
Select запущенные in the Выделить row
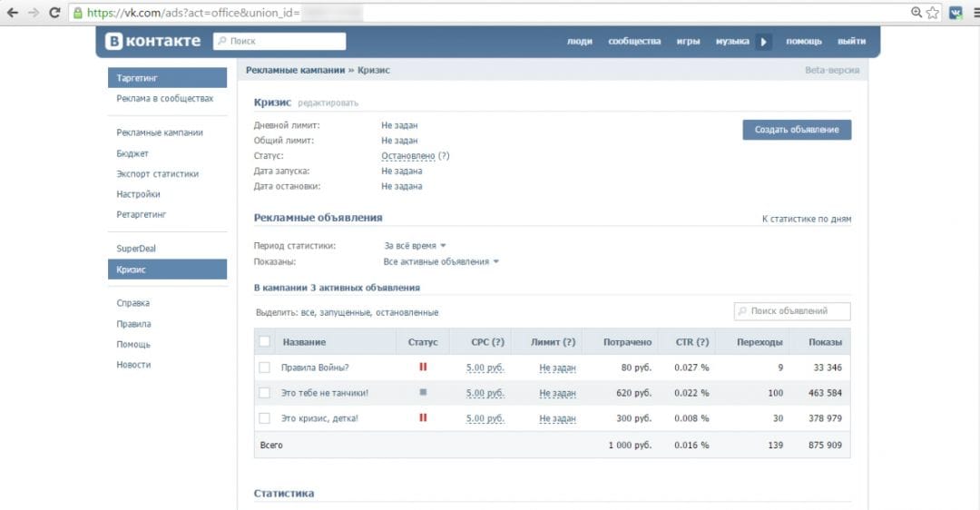click(345, 312)
